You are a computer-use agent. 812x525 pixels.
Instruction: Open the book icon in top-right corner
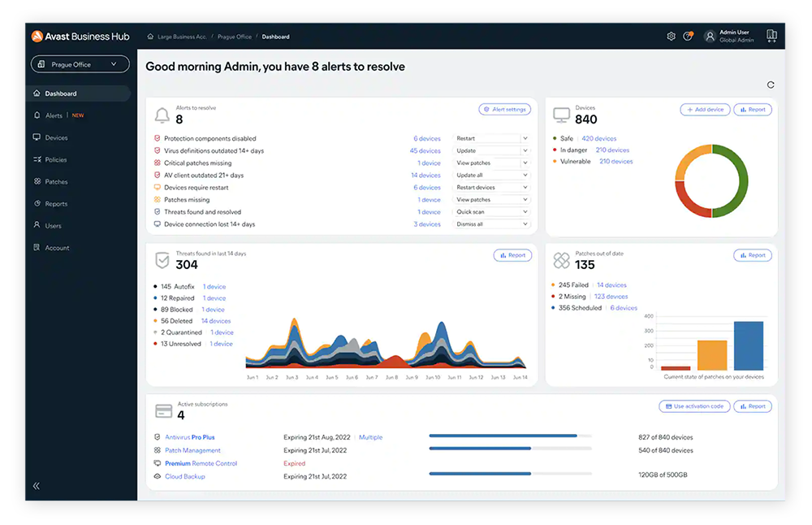click(771, 37)
